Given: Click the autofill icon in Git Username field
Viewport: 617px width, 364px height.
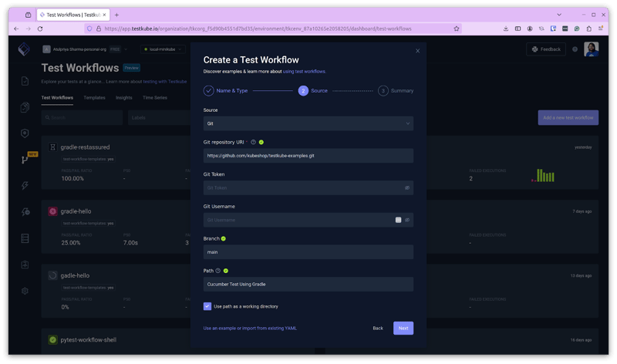Looking at the screenshot, I should point(398,220).
